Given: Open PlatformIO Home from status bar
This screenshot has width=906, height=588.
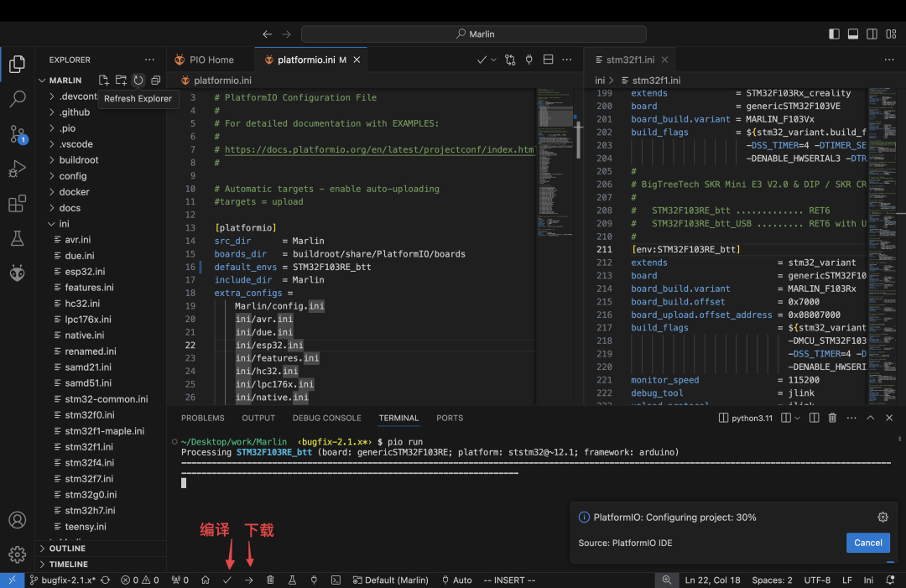Looking at the screenshot, I should (206, 580).
